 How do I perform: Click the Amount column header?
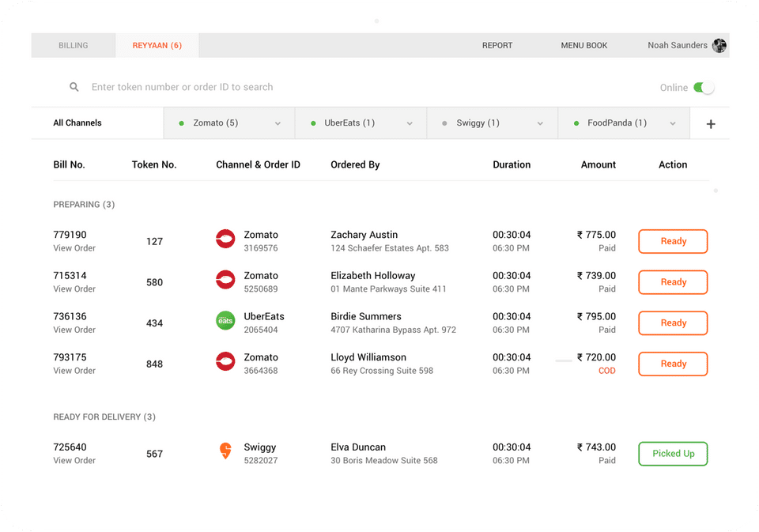click(x=599, y=164)
